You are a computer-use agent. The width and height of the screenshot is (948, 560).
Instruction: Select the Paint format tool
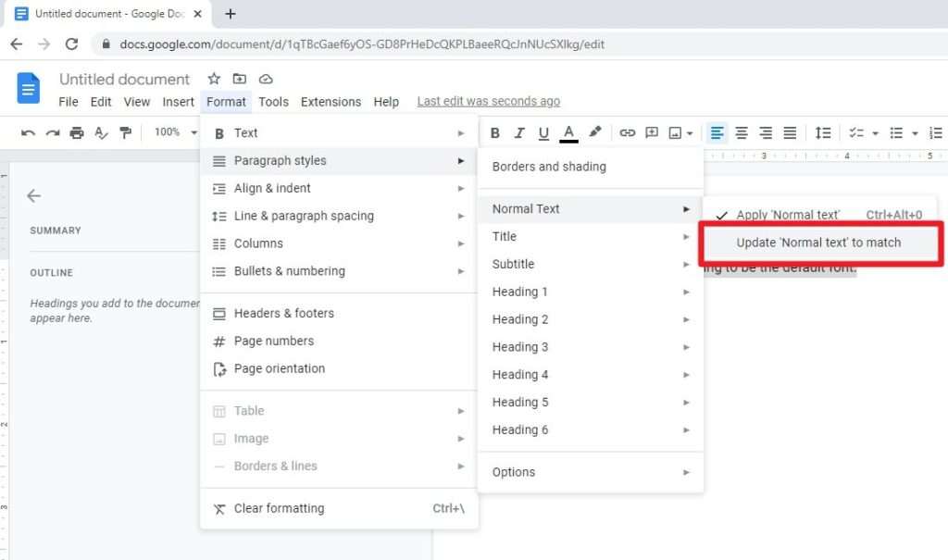126,132
